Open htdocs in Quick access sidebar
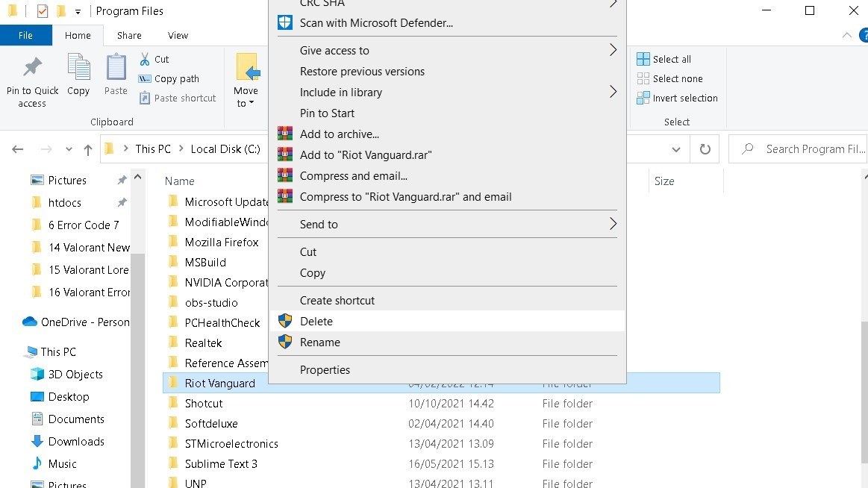 [65, 202]
